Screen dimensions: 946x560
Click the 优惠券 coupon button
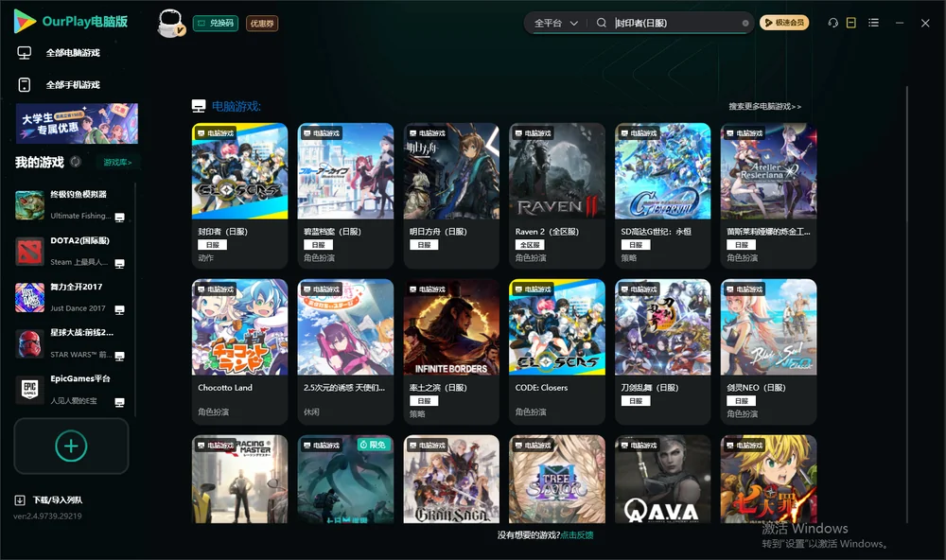pyautogui.click(x=262, y=24)
